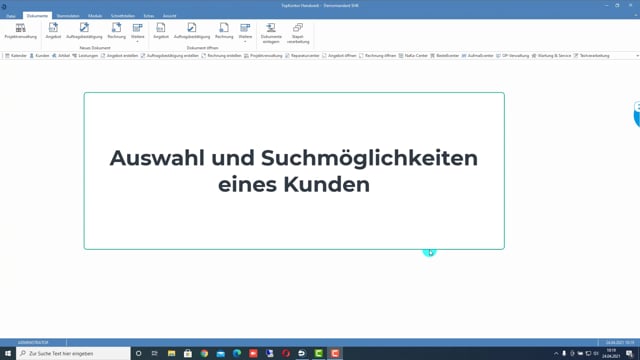Select the Dokumente ribbon tab
The height and width of the screenshot is (360, 640).
(37, 16)
